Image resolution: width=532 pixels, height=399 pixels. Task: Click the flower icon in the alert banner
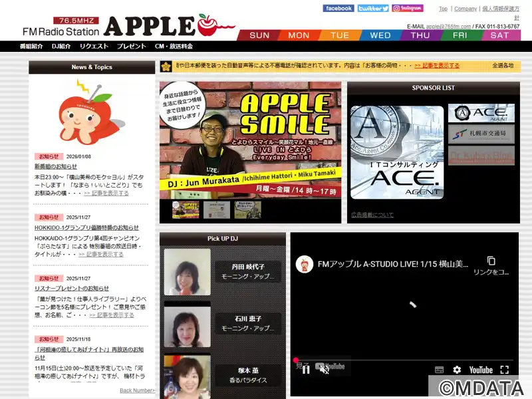[x=166, y=66]
